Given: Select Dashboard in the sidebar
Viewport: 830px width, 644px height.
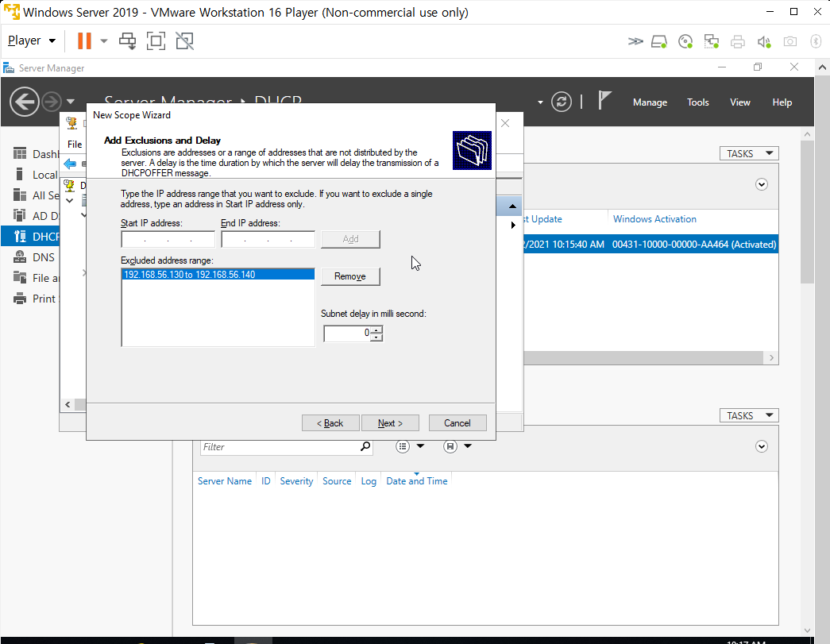Looking at the screenshot, I should pos(36,154).
